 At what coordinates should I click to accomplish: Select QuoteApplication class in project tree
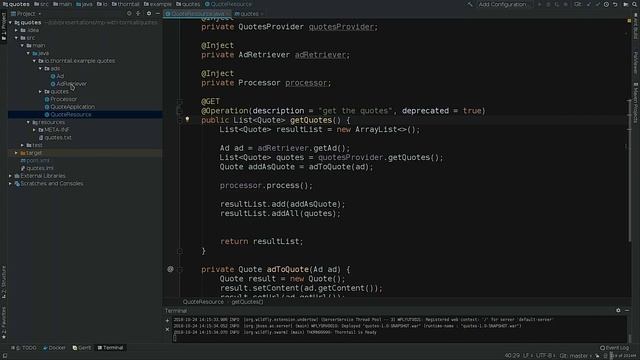tap(69, 107)
